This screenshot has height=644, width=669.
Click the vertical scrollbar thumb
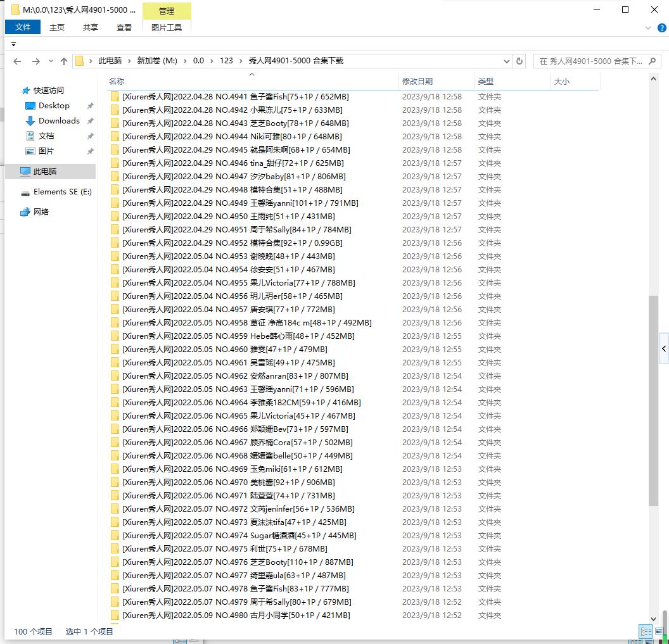(x=653, y=401)
